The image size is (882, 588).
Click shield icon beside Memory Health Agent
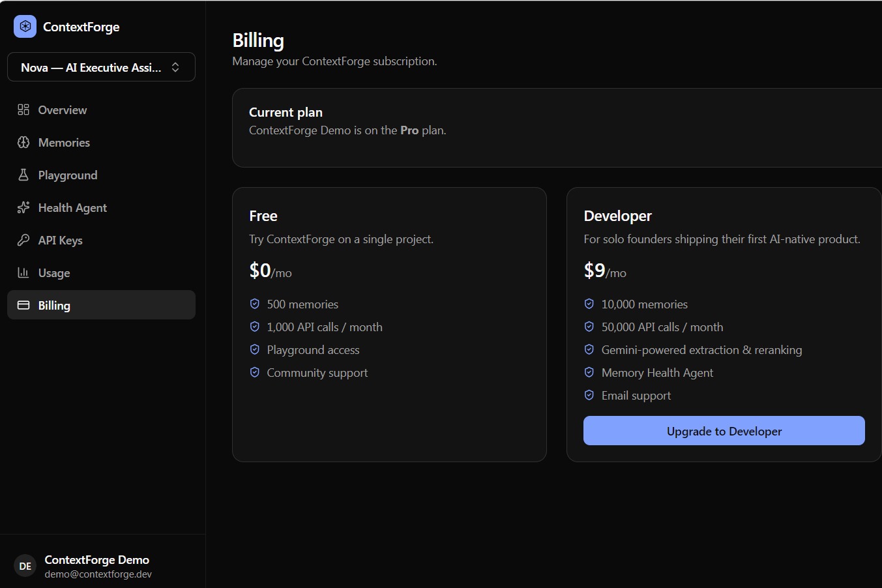[589, 372]
